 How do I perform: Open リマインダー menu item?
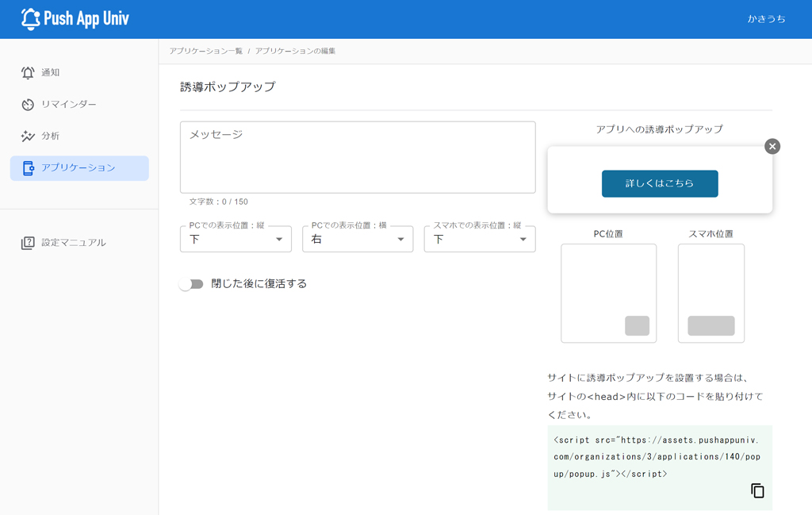click(x=79, y=105)
